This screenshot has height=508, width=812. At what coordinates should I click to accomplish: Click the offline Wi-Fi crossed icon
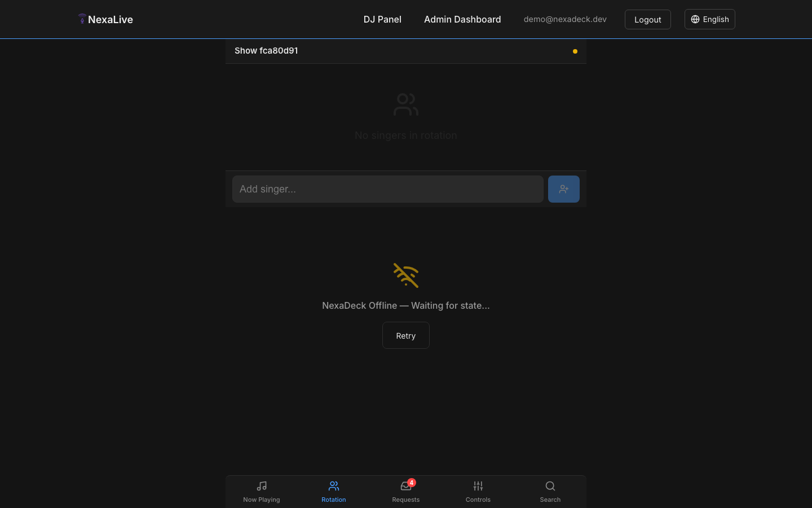[406, 275]
